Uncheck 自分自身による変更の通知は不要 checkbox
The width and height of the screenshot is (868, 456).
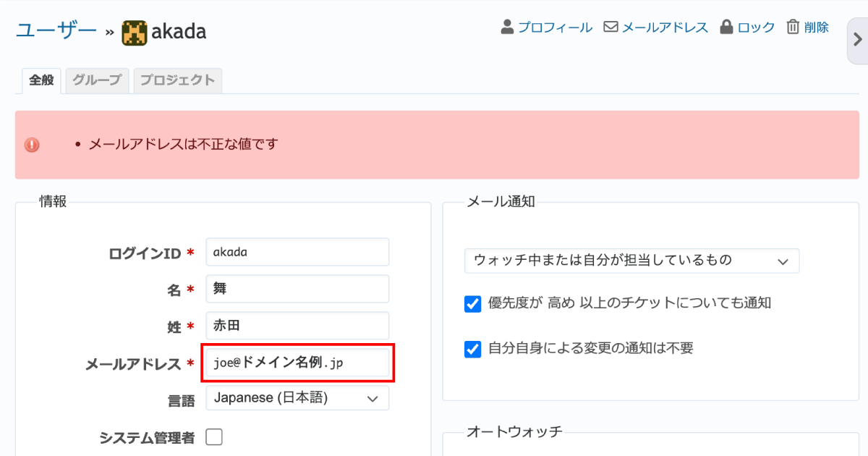point(473,349)
